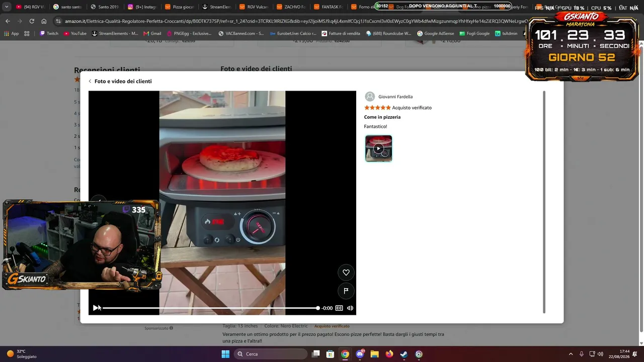Seek along the video progress bar
This screenshot has width=644, height=362.
point(210,308)
